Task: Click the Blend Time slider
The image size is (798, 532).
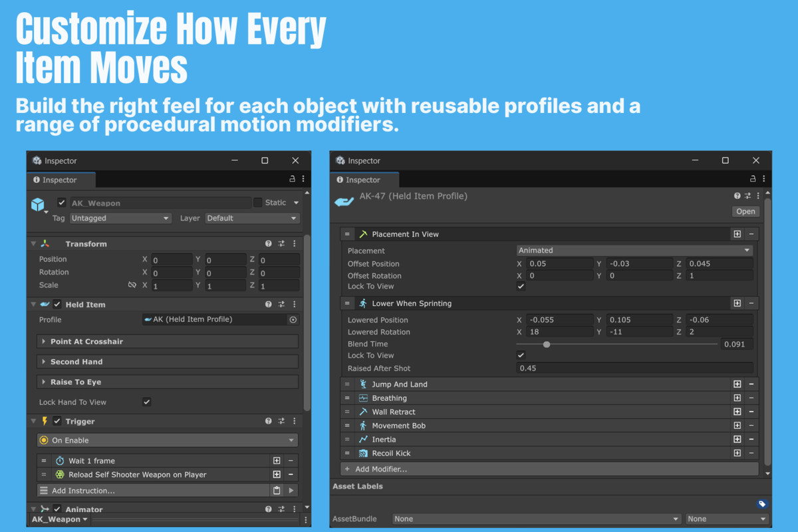Action: coord(616,344)
